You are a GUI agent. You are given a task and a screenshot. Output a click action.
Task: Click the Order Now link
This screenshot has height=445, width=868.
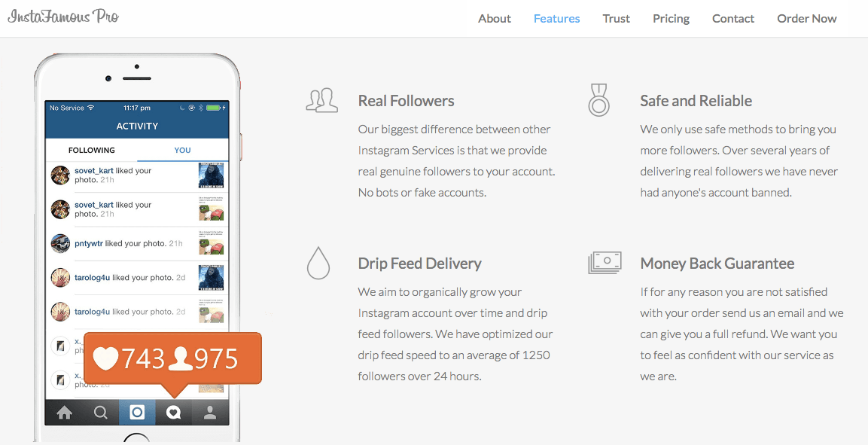point(806,19)
